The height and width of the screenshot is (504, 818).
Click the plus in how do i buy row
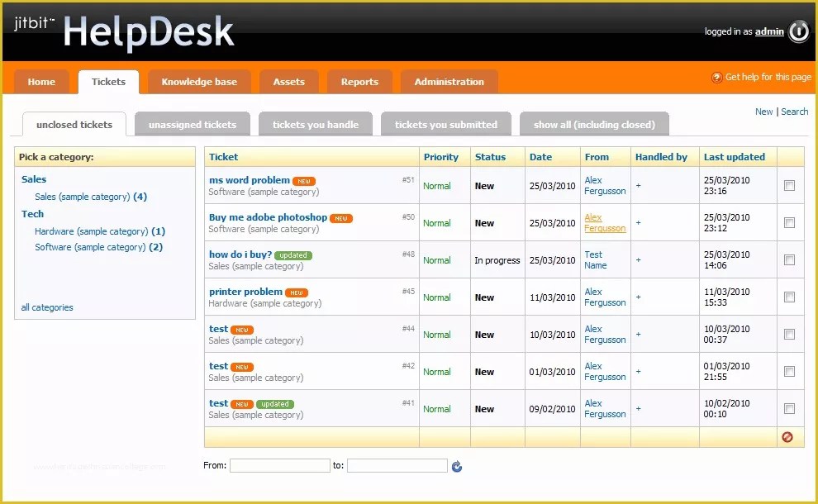(x=638, y=259)
